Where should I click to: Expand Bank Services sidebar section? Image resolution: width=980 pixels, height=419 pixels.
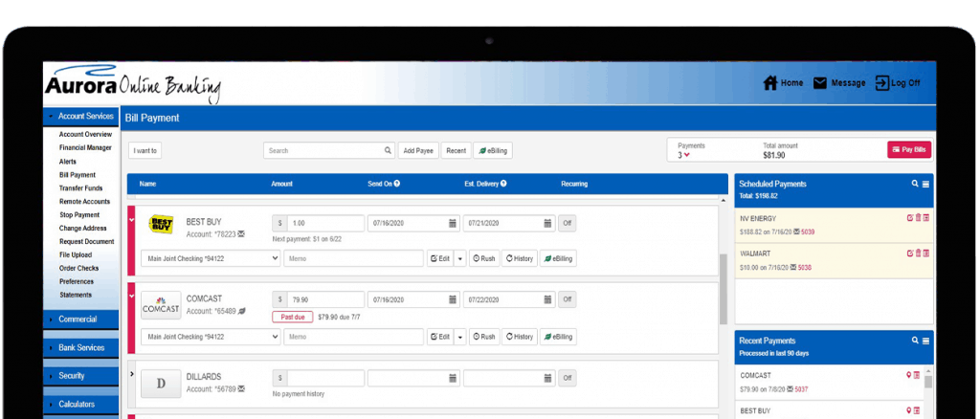tap(80, 348)
